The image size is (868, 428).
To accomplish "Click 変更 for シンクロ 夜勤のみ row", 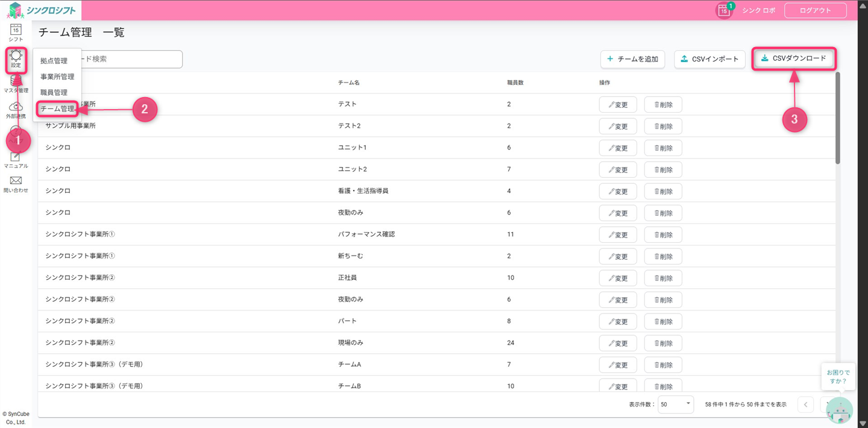I will pyautogui.click(x=618, y=213).
